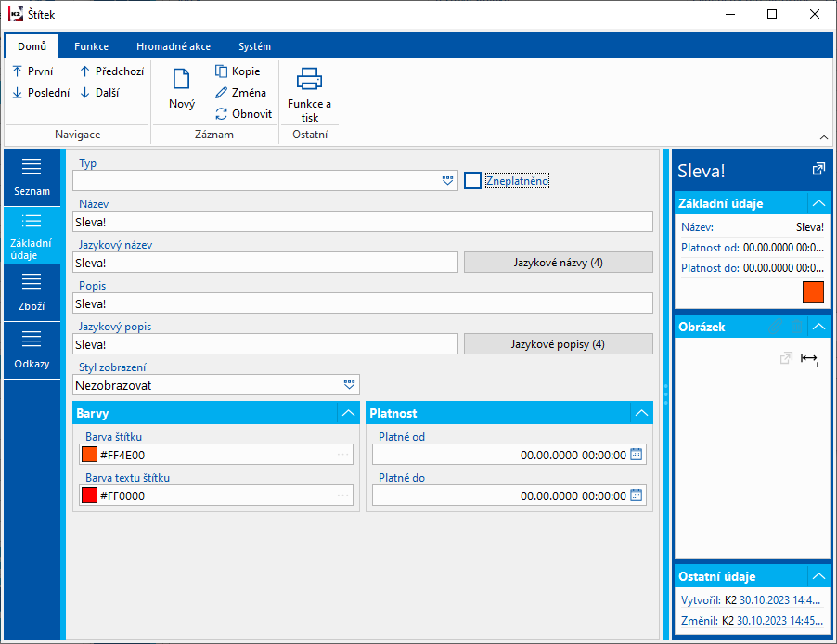Open the Typ dropdown
This screenshot has height=644, width=837.
pyautogui.click(x=448, y=181)
